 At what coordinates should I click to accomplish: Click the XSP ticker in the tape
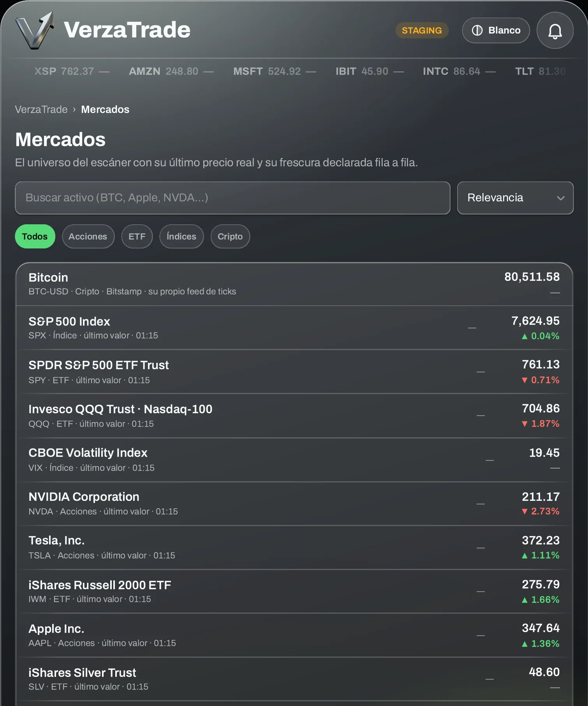click(72, 71)
